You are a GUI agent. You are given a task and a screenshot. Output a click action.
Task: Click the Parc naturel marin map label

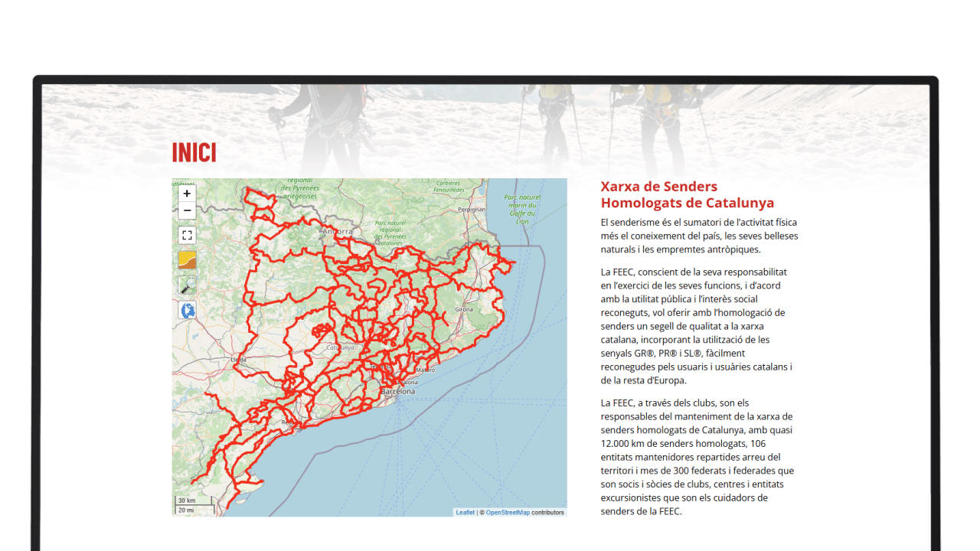522,204
